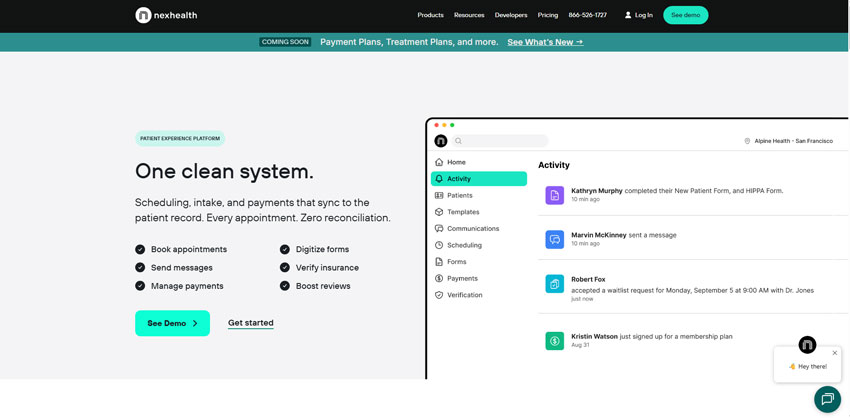Click the checkmark beside Send messages

coord(140,267)
